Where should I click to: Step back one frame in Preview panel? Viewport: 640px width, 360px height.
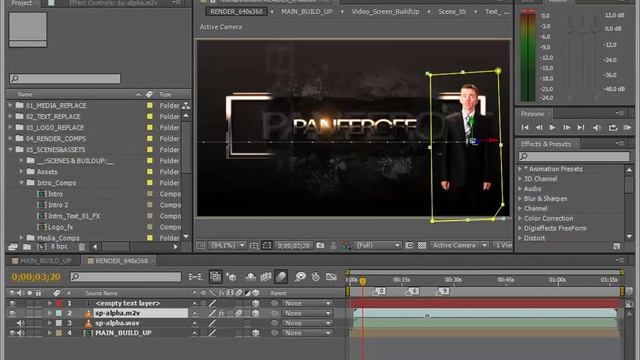pyautogui.click(x=539, y=127)
